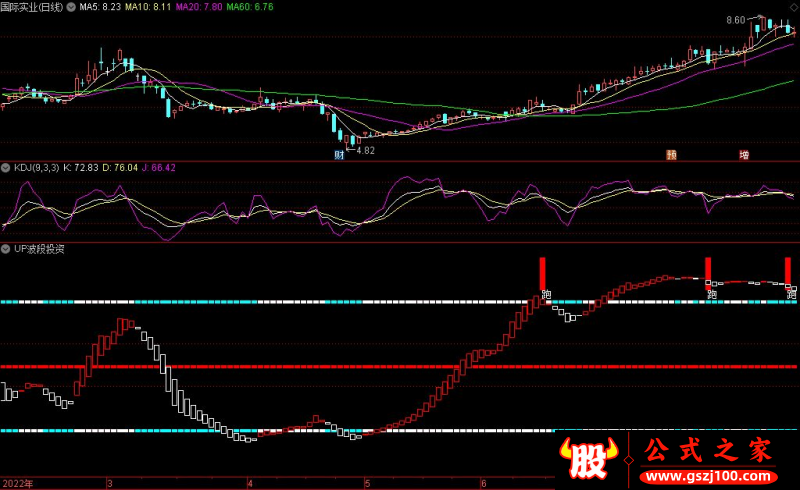
Task: Click the first 跑 signal marker
Action: [x=546, y=294]
